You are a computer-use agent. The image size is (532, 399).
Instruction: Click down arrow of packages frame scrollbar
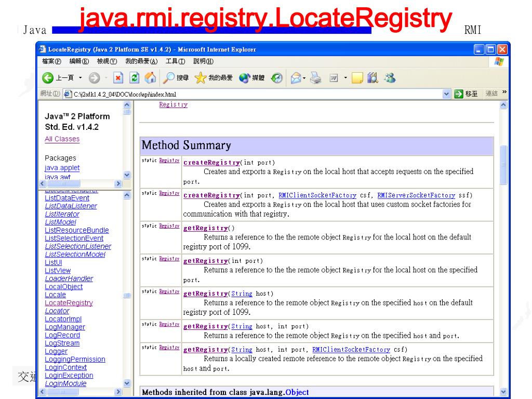tap(127, 175)
